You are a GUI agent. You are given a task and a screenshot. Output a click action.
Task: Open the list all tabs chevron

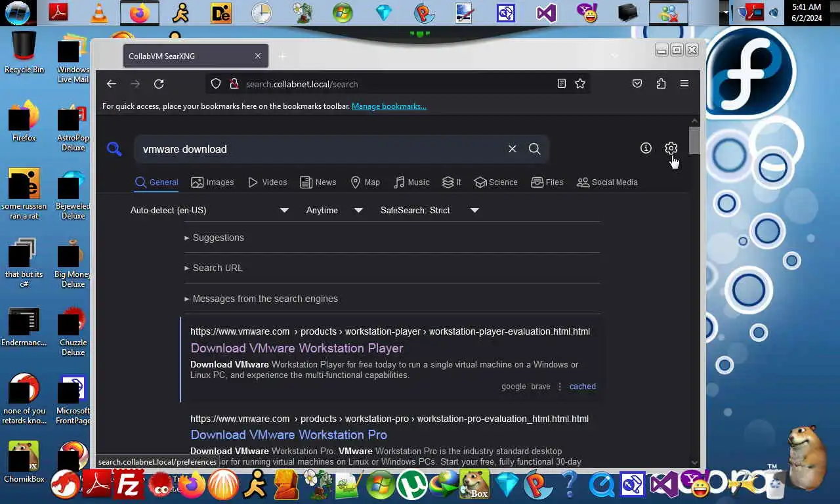coord(615,56)
